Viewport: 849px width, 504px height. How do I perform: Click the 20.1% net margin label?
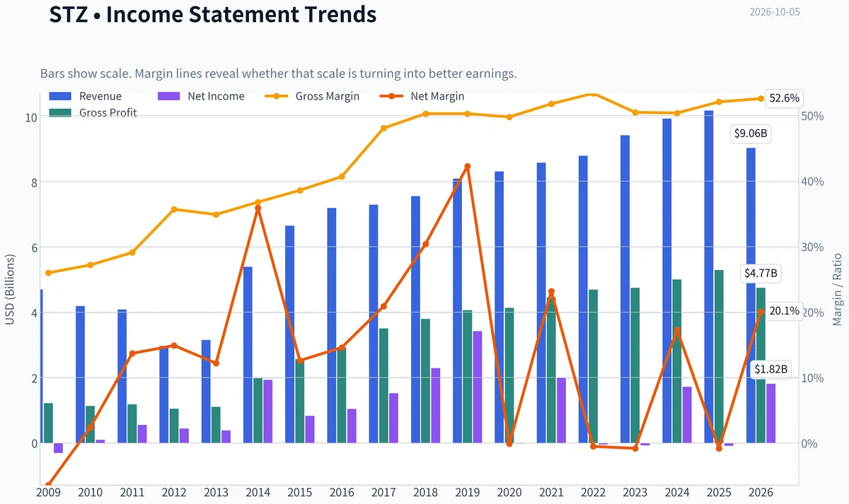[x=784, y=310]
